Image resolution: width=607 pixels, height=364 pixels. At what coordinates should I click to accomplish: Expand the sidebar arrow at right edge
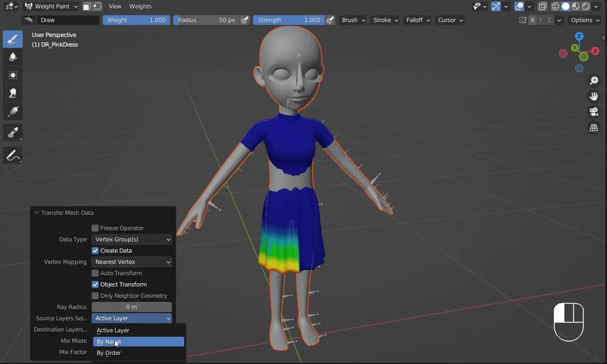604,38
